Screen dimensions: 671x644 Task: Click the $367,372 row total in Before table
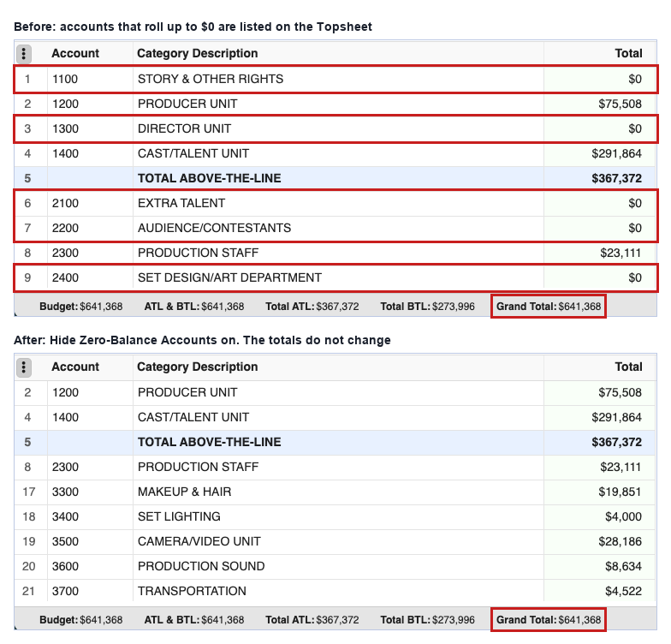pyautogui.click(x=616, y=178)
